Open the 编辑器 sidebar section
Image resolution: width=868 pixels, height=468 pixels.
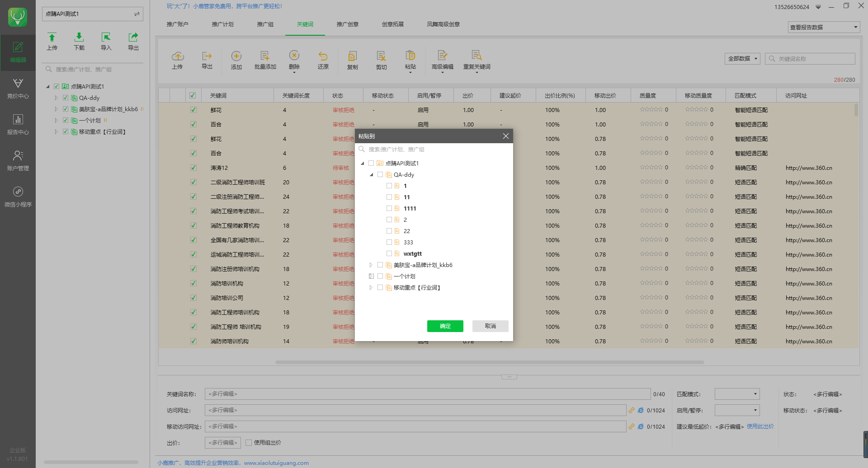coord(18,52)
